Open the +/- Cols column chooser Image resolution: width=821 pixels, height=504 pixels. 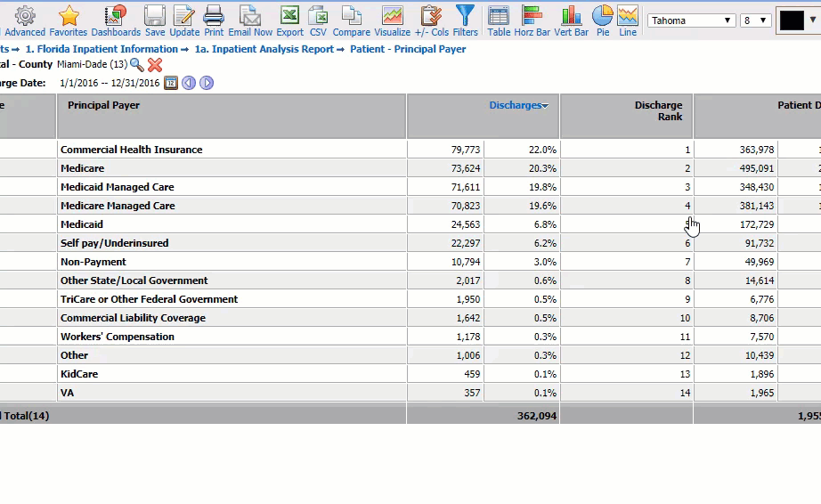point(432,21)
